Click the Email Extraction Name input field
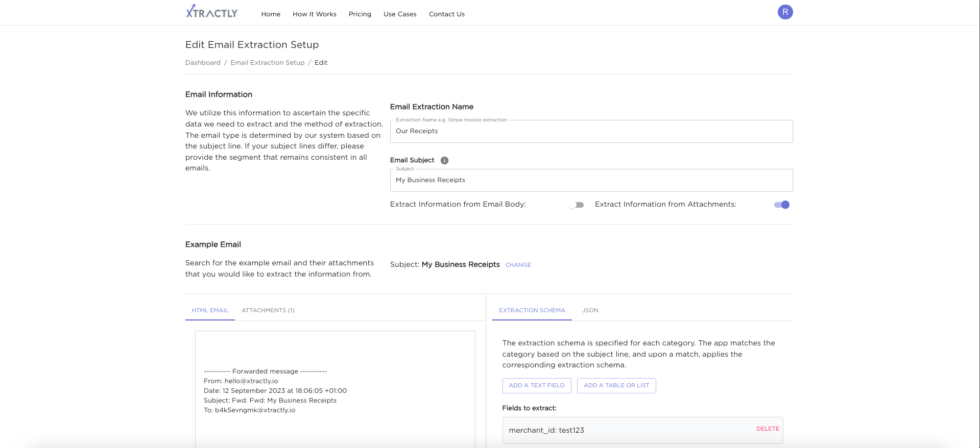 (x=591, y=131)
